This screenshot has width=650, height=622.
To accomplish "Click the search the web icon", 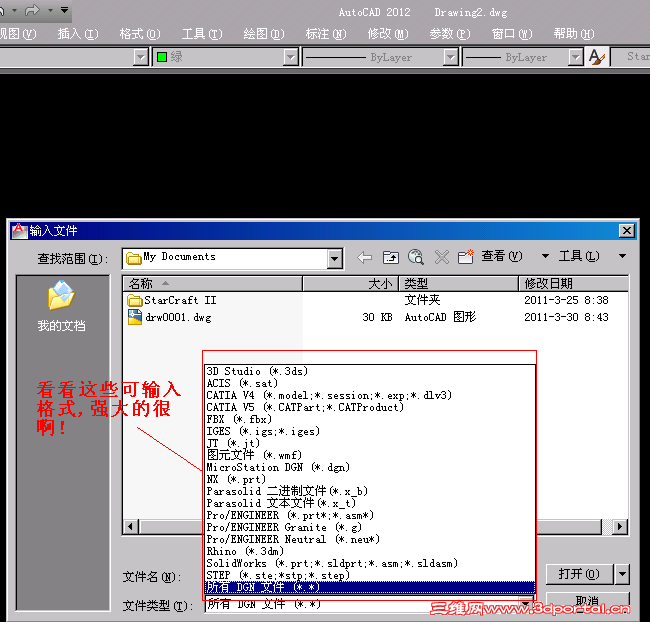I will pyautogui.click(x=416, y=257).
